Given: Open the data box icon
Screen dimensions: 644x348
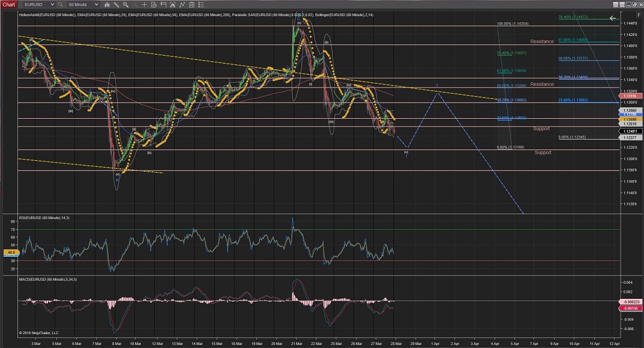Looking at the screenshot, I should point(154,4).
